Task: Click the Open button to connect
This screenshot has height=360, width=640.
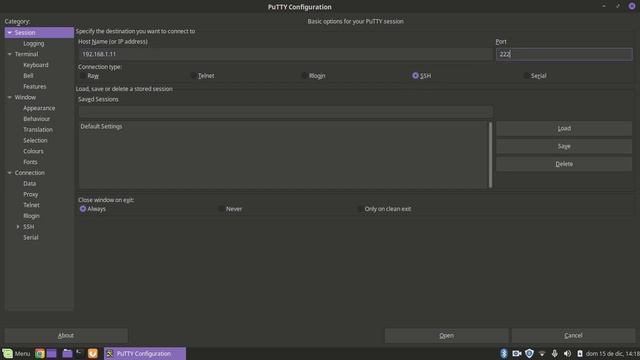Action: (447, 336)
